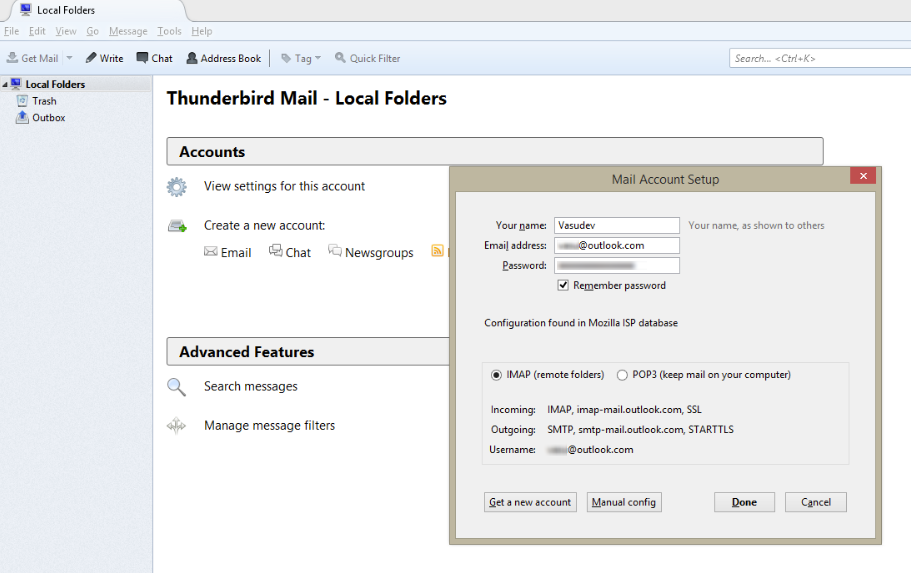The height and width of the screenshot is (573, 911).
Task: Click the global search field
Action: (x=820, y=58)
